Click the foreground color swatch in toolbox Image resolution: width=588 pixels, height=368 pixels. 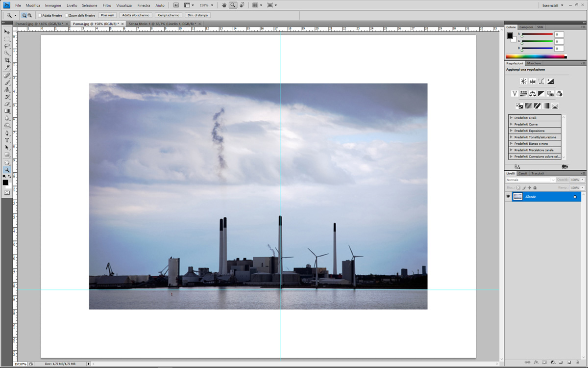(x=5, y=183)
